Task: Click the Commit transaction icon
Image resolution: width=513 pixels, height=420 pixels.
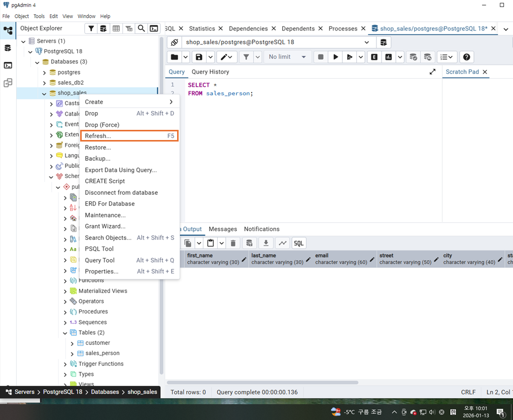Action: tap(414, 57)
